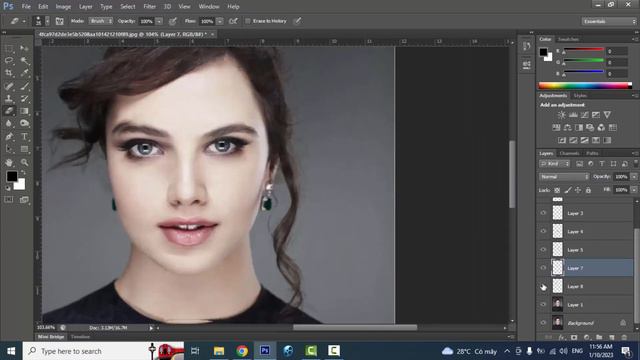Select the History Brush tool
This screenshot has height=360, width=640.
[24, 98]
